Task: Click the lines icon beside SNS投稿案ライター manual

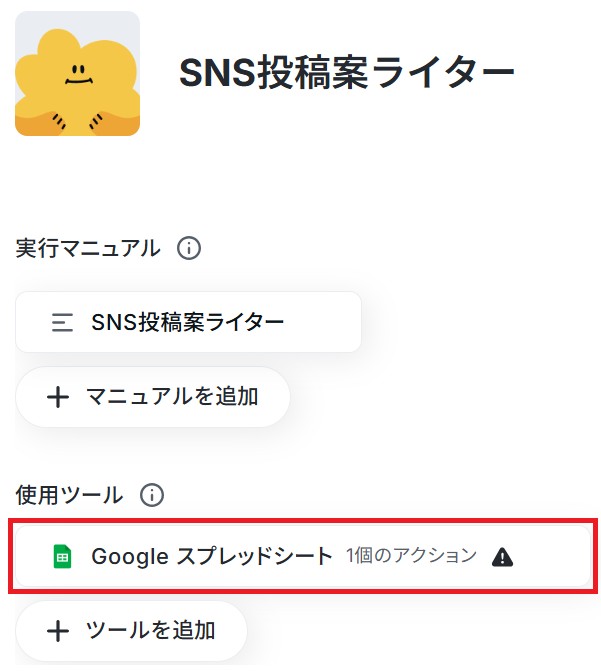Action: coord(62,323)
